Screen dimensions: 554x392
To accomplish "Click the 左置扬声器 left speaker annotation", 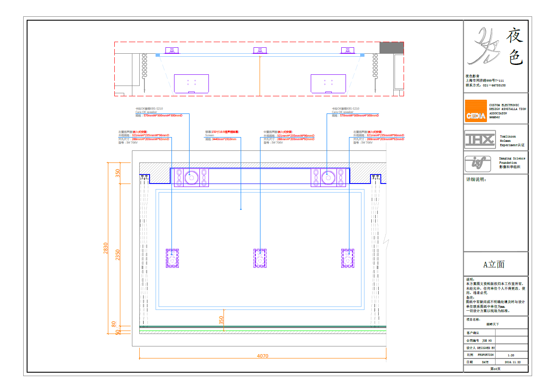I will point(144,137).
